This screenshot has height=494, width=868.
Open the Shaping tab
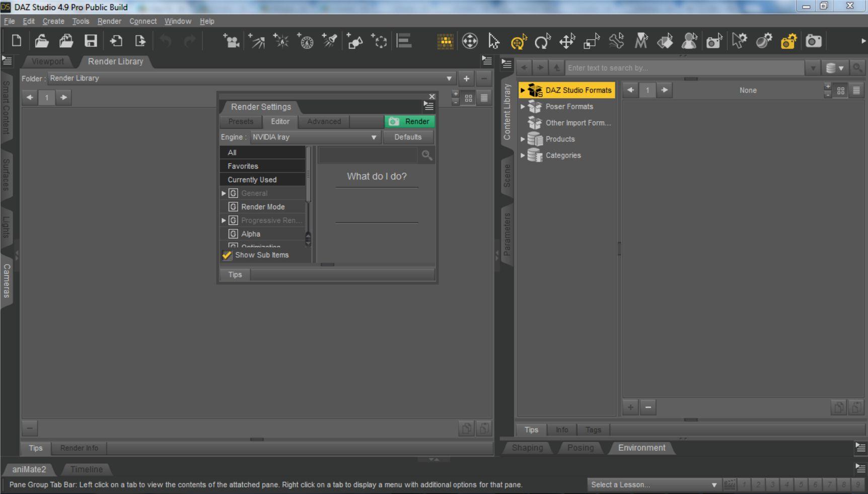[528, 448]
